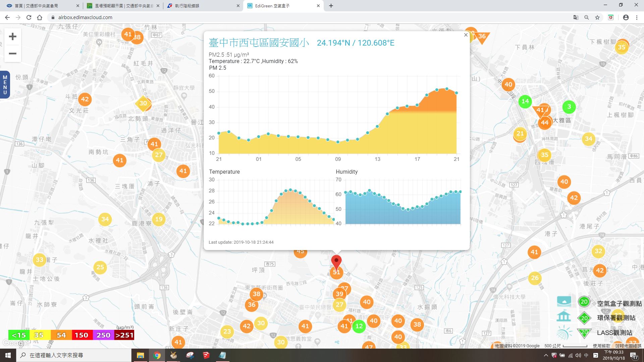Open a new browser tab
The width and height of the screenshot is (644, 362).
pos(331,6)
